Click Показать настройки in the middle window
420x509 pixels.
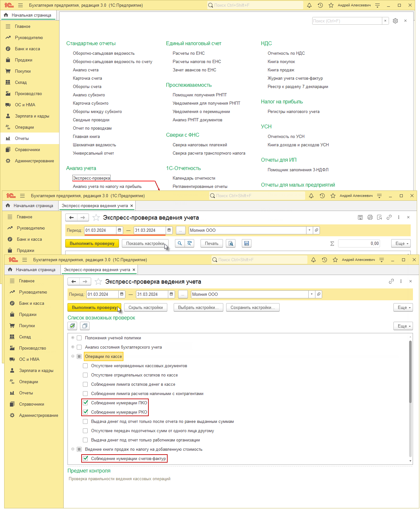click(145, 243)
